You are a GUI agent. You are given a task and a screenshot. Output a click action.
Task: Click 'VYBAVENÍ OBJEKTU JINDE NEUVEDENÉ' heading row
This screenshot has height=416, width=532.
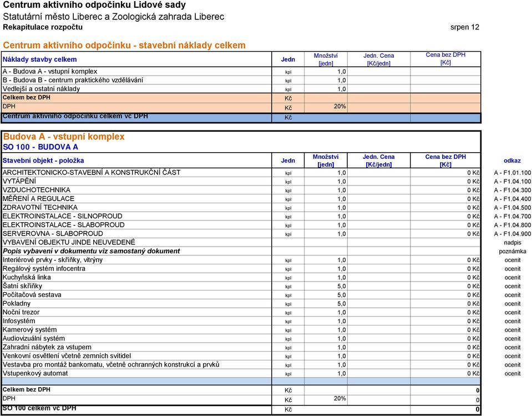tap(241, 243)
